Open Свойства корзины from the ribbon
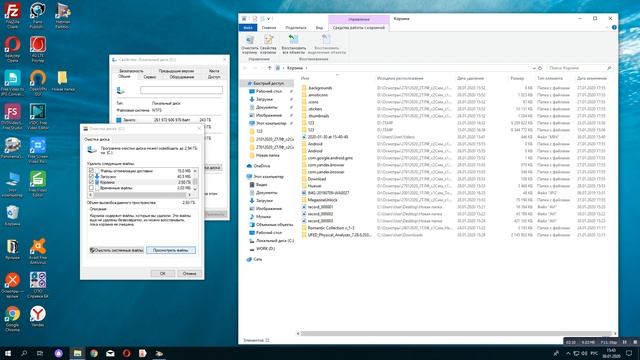The width and height of the screenshot is (640, 360). click(268, 44)
